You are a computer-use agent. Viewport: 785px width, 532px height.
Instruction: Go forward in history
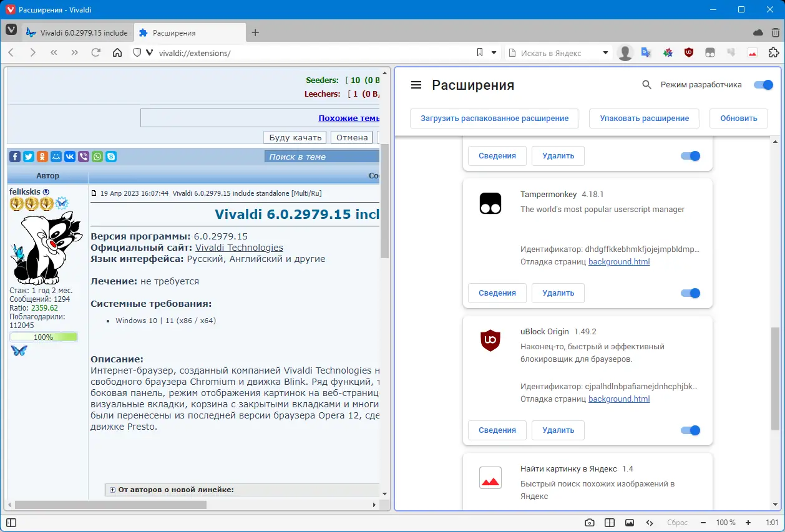[x=32, y=53]
